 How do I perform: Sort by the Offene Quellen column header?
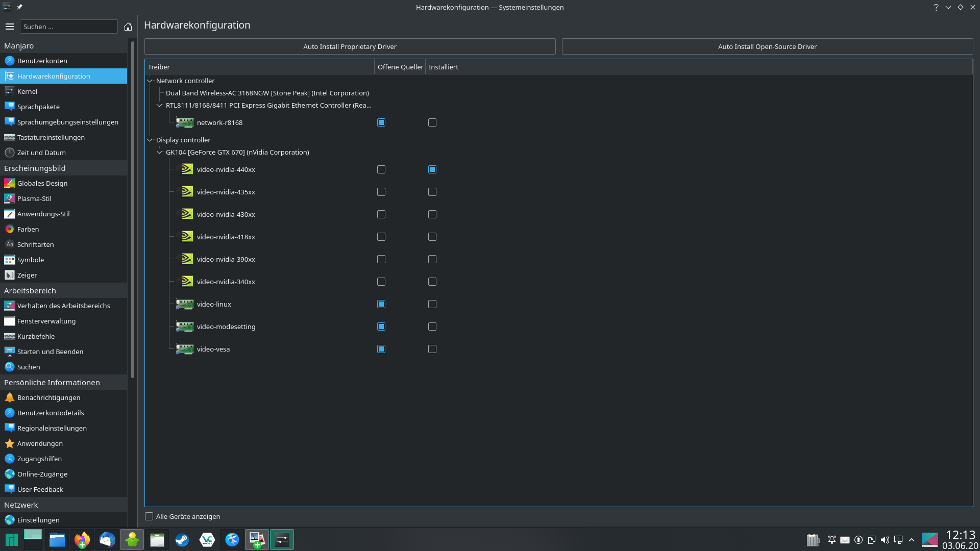(400, 67)
